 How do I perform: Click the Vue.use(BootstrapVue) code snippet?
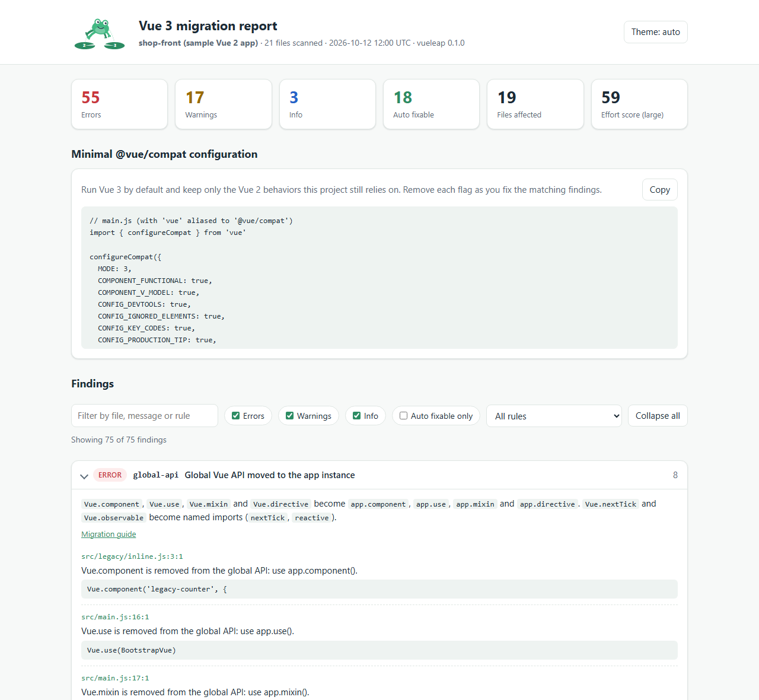tap(379, 650)
